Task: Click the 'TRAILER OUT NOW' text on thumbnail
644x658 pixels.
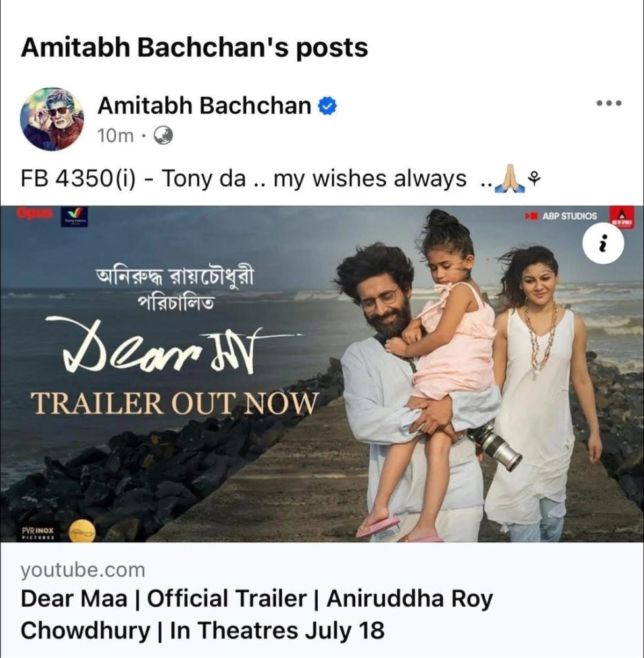Action: (174, 403)
